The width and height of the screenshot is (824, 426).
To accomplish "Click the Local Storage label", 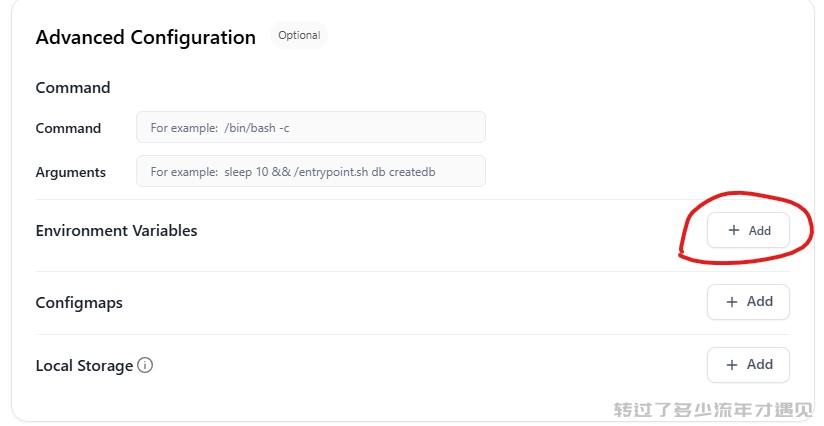I will [x=84, y=366].
